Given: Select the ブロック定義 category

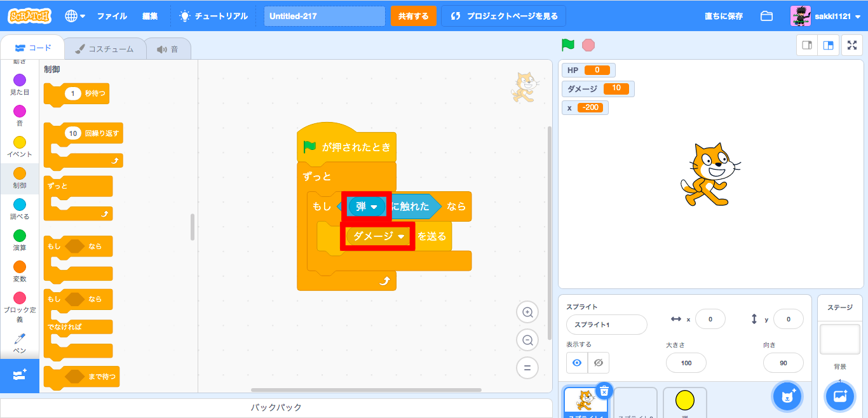Looking at the screenshot, I should coord(20,307).
